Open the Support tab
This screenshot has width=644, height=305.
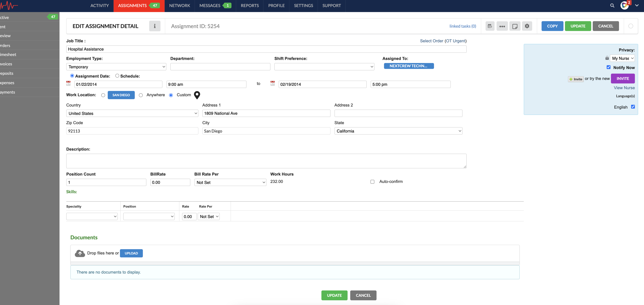[331, 5]
